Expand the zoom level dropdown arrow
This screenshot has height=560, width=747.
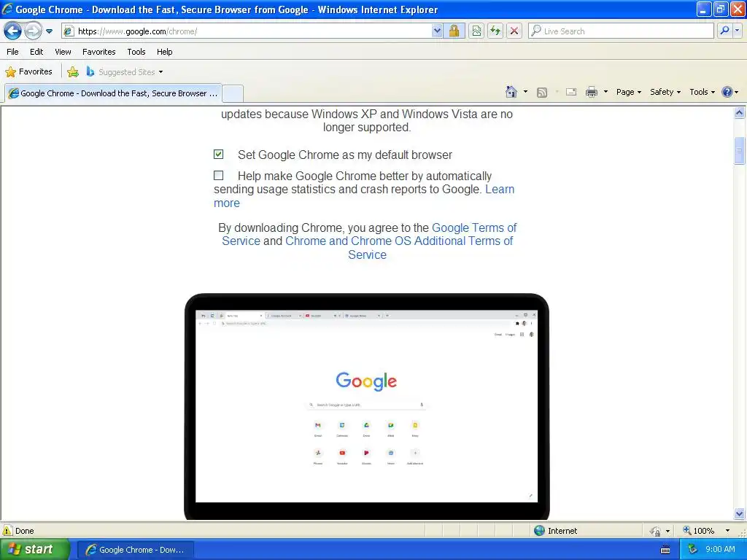click(x=727, y=531)
